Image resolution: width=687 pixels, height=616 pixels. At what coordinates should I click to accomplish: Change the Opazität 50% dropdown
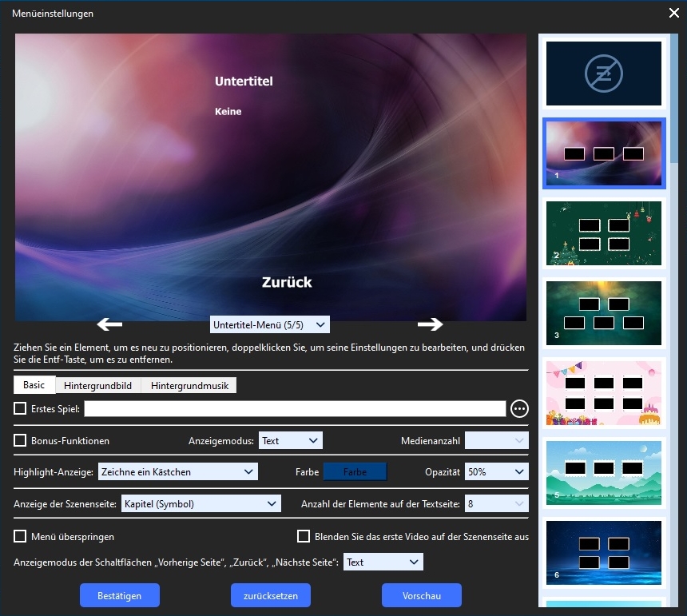tap(496, 472)
